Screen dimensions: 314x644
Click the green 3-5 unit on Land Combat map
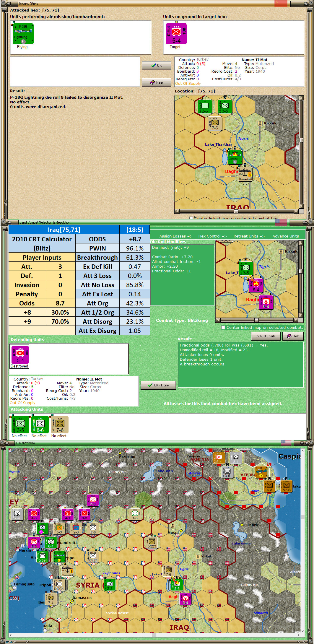[246, 268]
